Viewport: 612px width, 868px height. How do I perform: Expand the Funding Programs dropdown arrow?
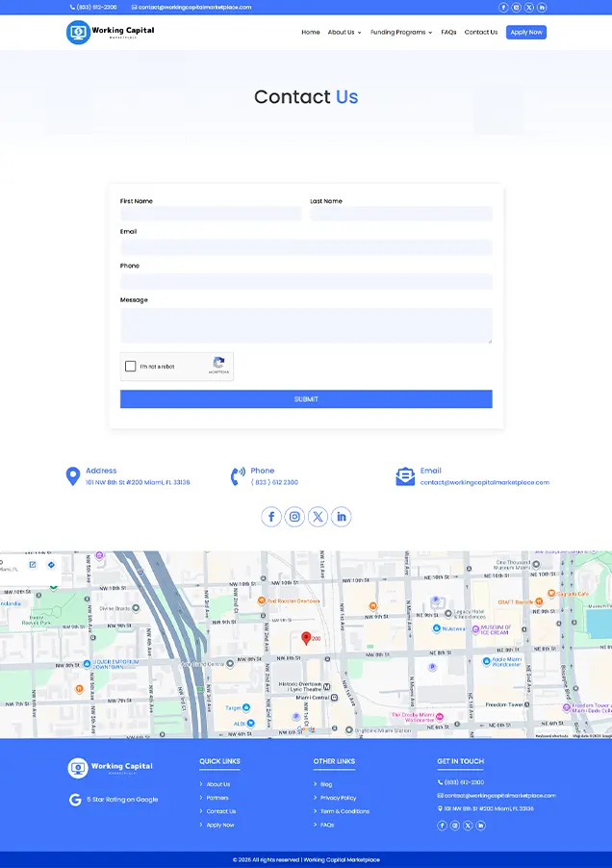(x=430, y=33)
